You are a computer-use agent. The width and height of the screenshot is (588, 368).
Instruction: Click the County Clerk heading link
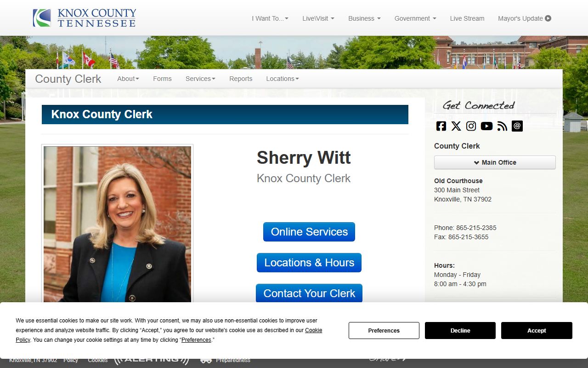(x=68, y=79)
